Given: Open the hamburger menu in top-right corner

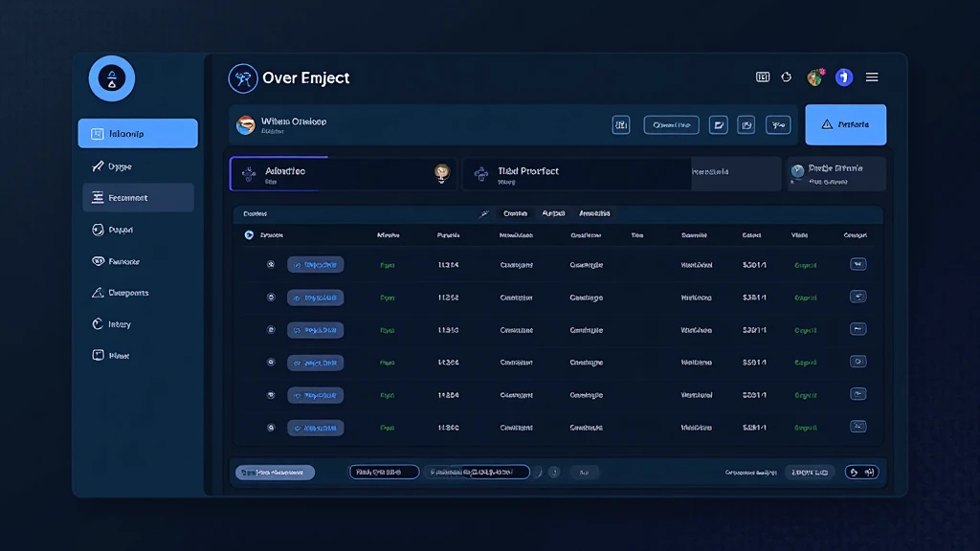Looking at the screenshot, I should (x=872, y=77).
